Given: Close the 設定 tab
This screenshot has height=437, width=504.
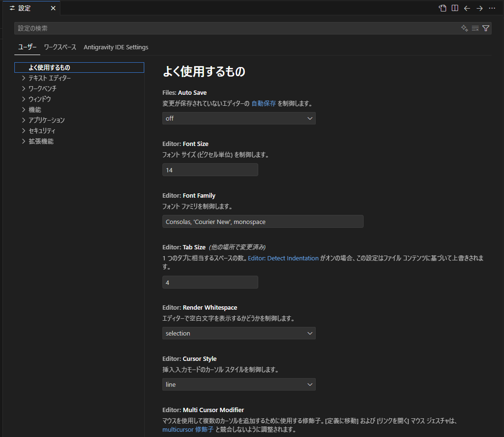Looking at the screenshot, I should coord(53,8).
